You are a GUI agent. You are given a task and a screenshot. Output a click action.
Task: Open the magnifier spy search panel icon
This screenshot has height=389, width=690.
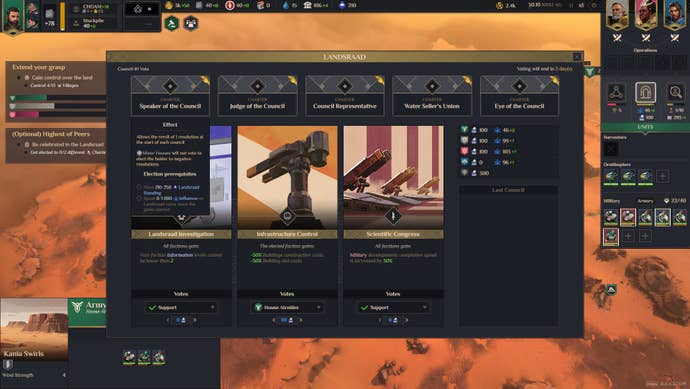[x=675, y=92]
